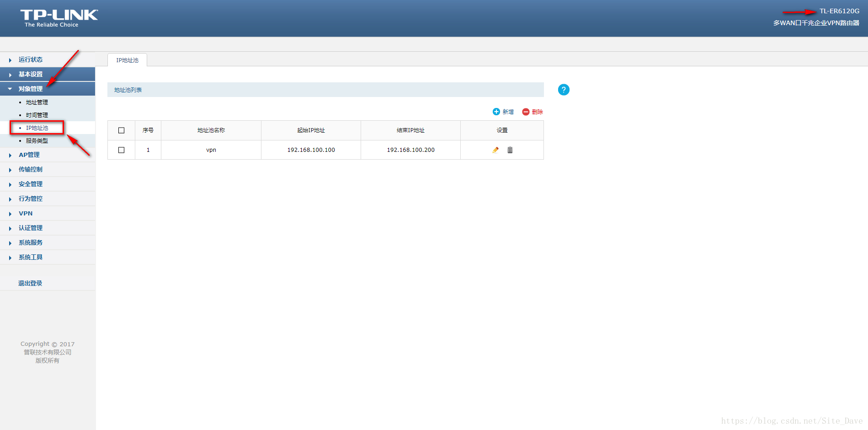The image size is (868, 430).
Task: Tick the select-all checkbox in table header
Action: (x=121, y=130)
